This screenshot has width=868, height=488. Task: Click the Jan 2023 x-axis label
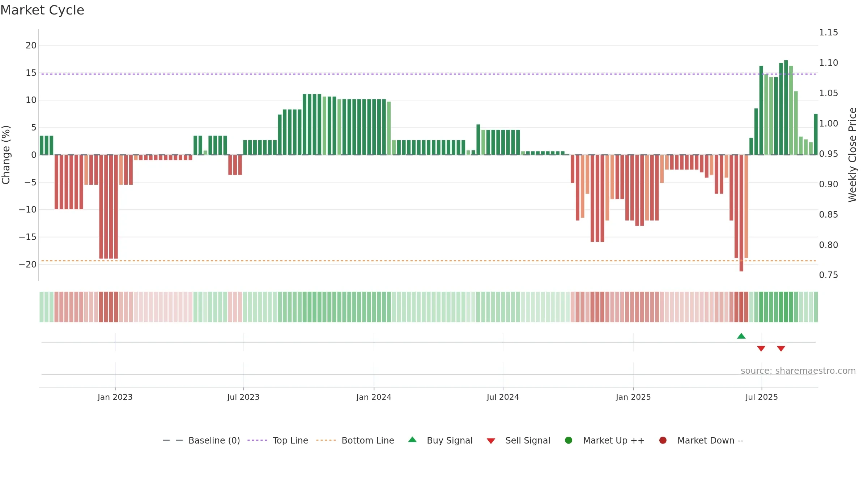pyautogui.click(x=115, y=397)
